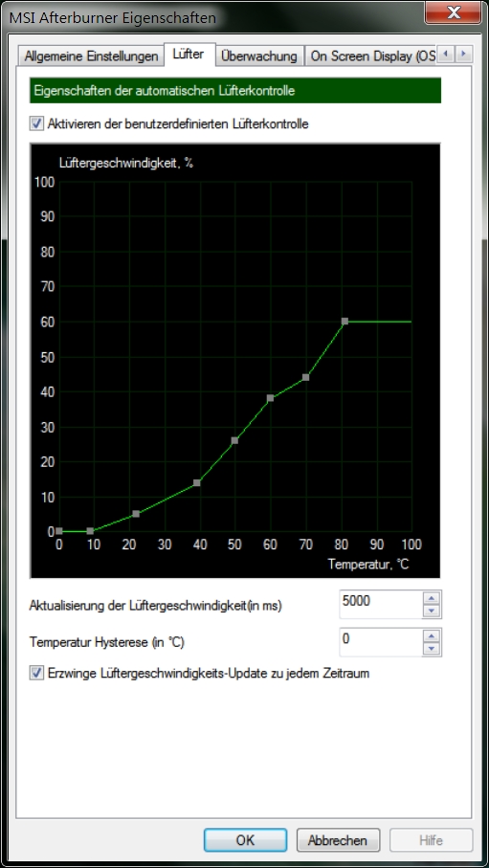Screen dimensions: 489x868
Task: Click the Abbrechen button
Action: 338,839
